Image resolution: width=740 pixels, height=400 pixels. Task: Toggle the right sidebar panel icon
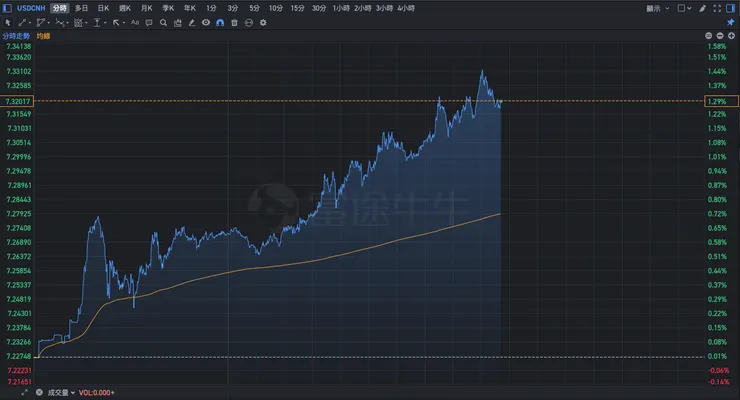pyautogui.click(x=731, y=8)
